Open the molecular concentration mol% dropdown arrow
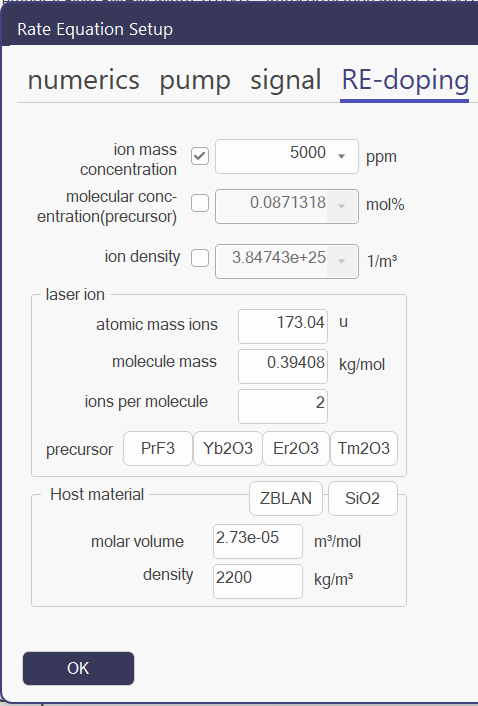 342,206
